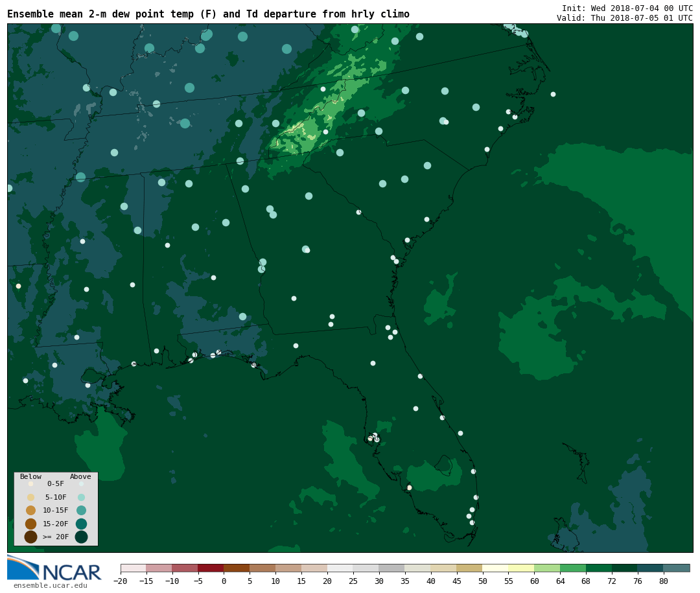Screen dimensions: 700x593
Task: Click the '-5' colorbar tick label
Action: tap(198, 581)
